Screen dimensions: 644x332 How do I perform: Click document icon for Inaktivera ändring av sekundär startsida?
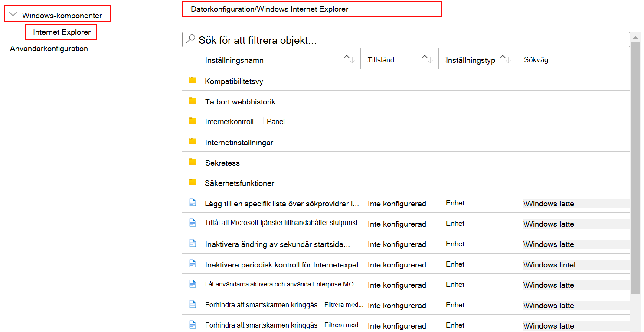pos(193,243)
